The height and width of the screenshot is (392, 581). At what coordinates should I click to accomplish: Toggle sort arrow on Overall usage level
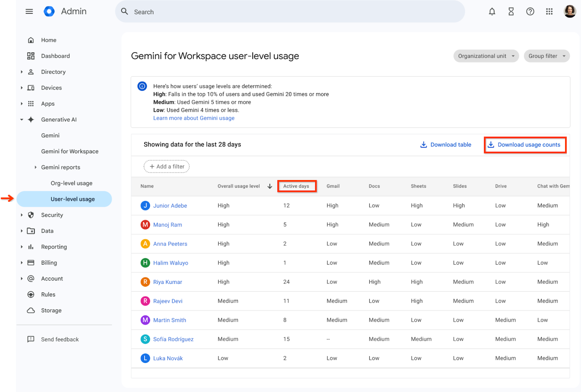pos(270,186)
